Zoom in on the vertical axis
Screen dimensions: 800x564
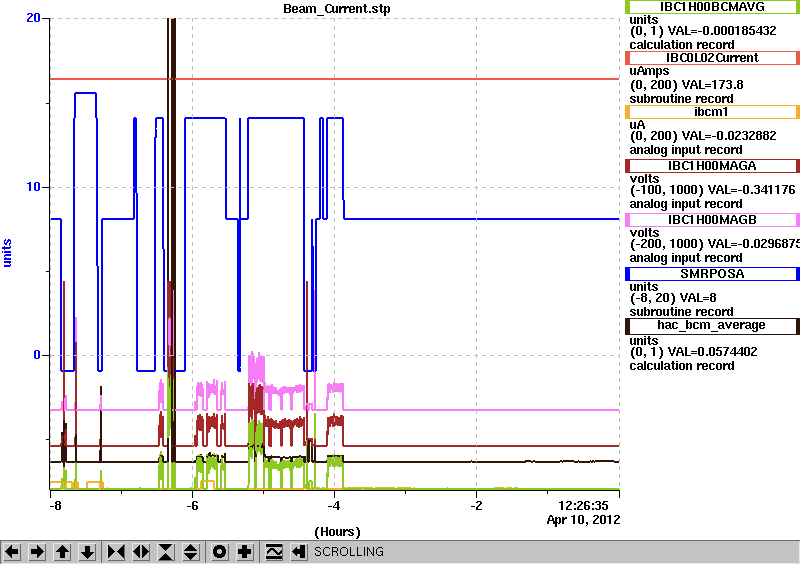point(166,552)
